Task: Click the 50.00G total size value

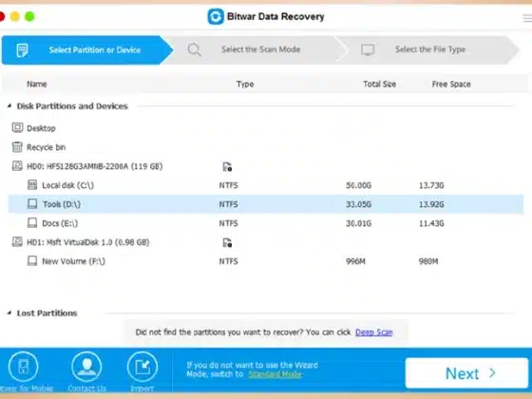Action: pyautogui.click(x=359, y=185)
